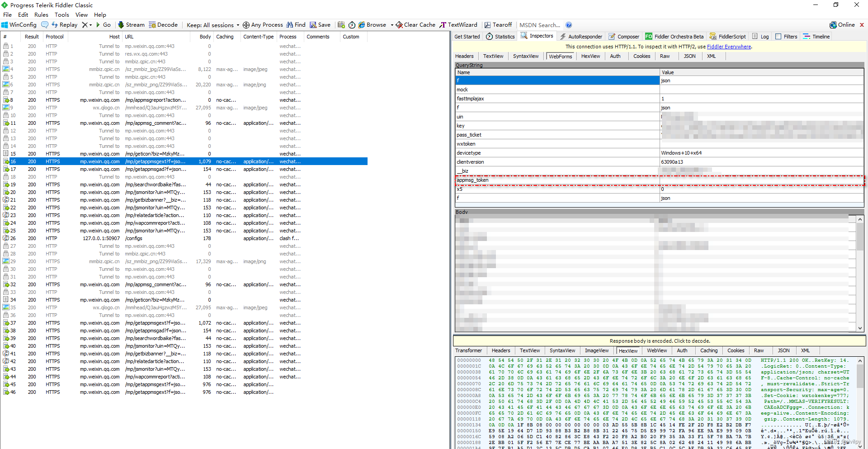Select response Caching tab
This screenshot has height=449, width=868.
pos(709,350)
